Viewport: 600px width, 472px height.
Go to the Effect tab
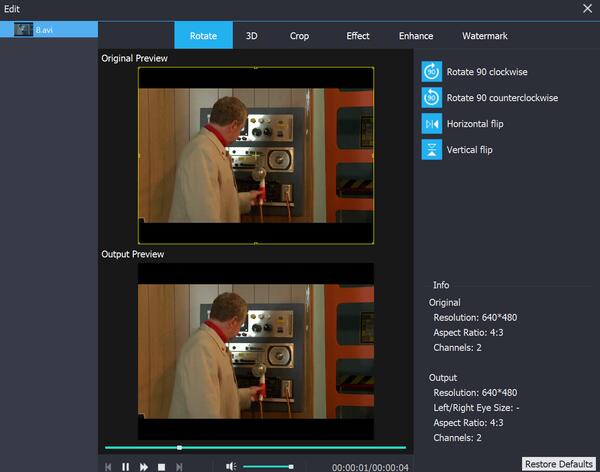pyautogui.click(x=358, y=36)
